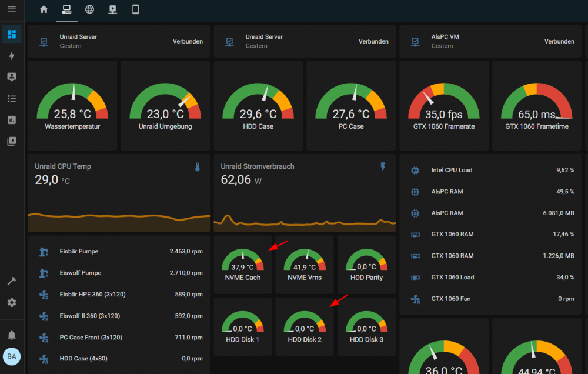The width and height of the screenshot is (588, 374).
Task: Open Developer tools hammer icon
Action: [12, 281]
